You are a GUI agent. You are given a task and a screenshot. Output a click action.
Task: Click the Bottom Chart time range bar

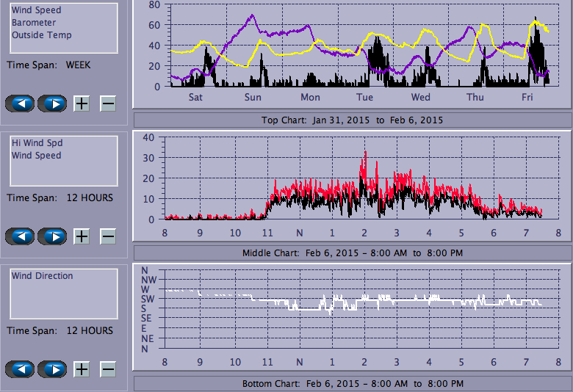click(x=352, y=384)
